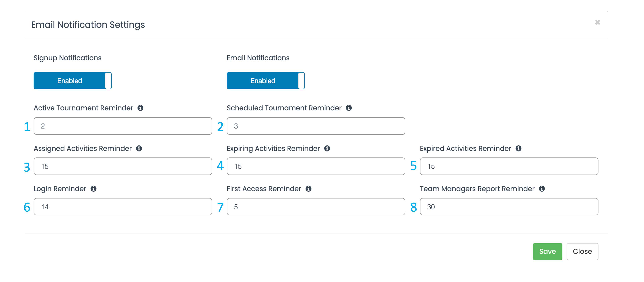Show info tooltip for First Access Reminder
The image size is (644, 282).
tap(309, 189)
